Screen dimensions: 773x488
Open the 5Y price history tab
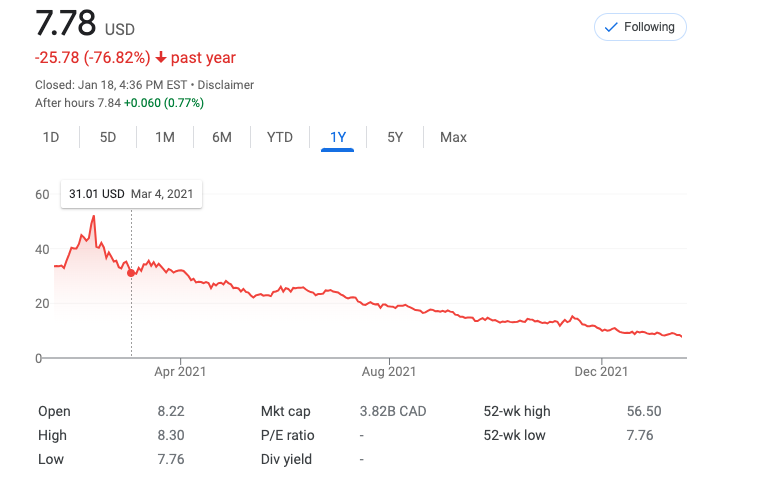(395, 137)
